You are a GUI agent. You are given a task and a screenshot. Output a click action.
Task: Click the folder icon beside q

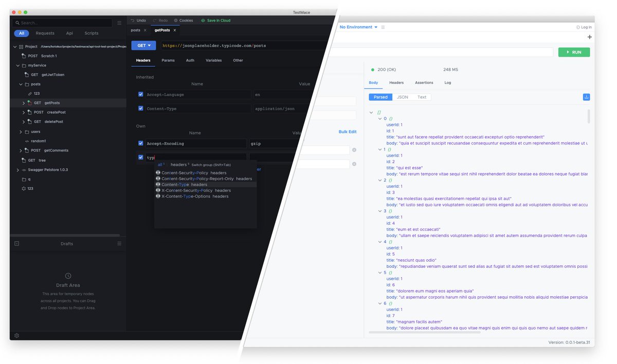click(24, 179)
